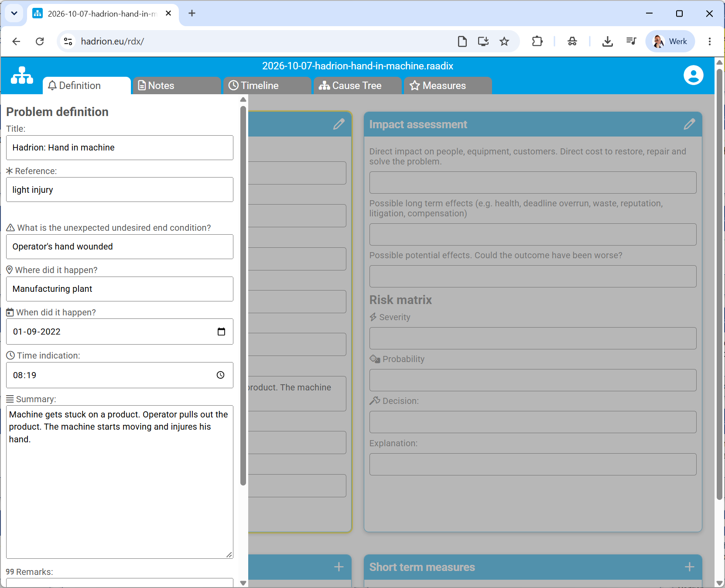Close the hadrion-hand-in-machine browser tab
This screenshot has width=725, height=588.
(168, 13)
